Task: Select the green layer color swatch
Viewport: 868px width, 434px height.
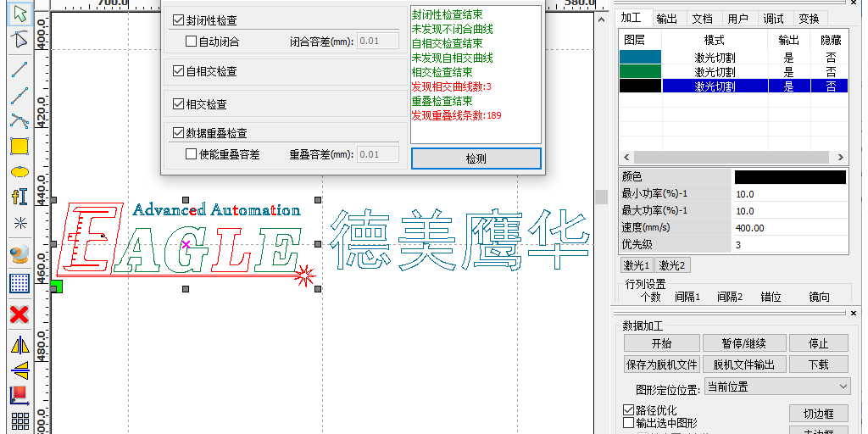Action: (x=641, y=71)
